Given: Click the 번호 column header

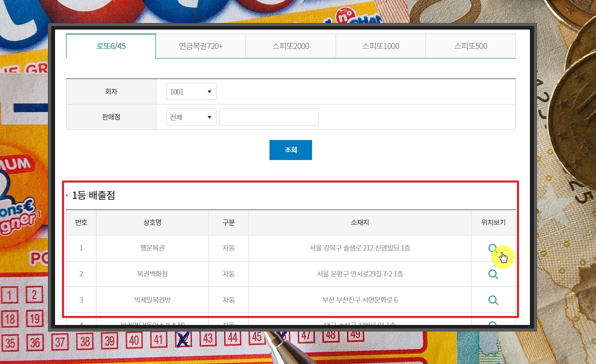Looking at the screenshot, I should click(x=81, y=222).
